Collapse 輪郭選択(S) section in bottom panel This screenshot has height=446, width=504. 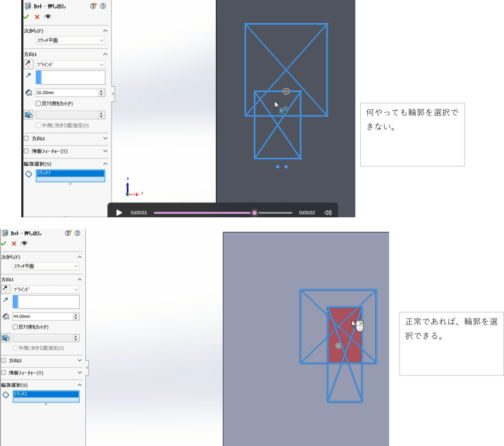[80, 385]
